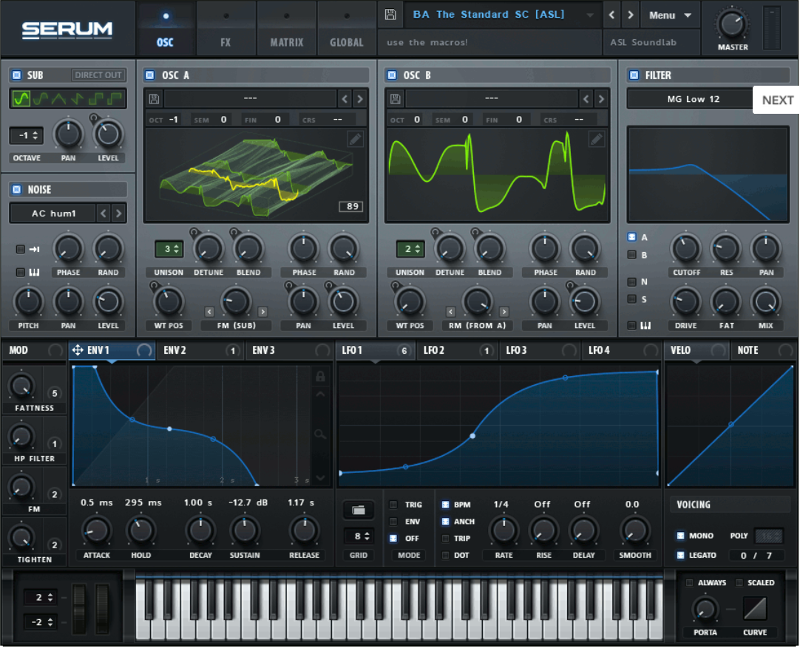This screenshot has height=648, width=800.
Task: Select the ENV 2 tab
Action: (x=201, y=351)
